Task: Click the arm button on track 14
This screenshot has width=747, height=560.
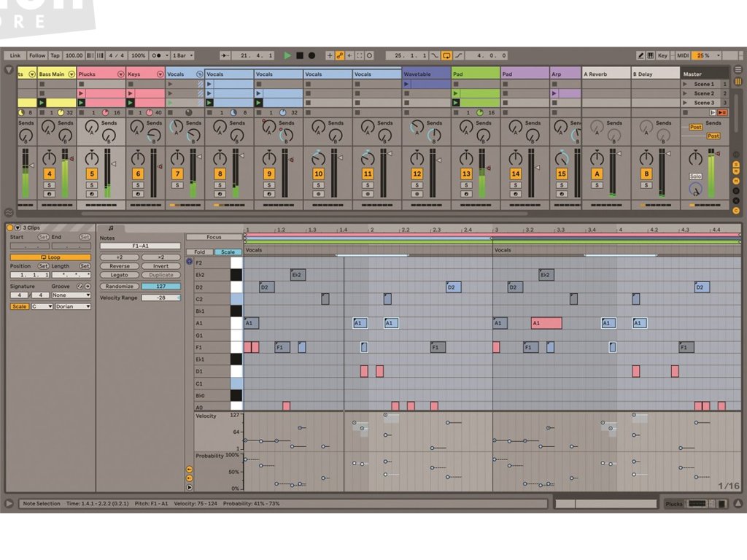Action: 516,193
